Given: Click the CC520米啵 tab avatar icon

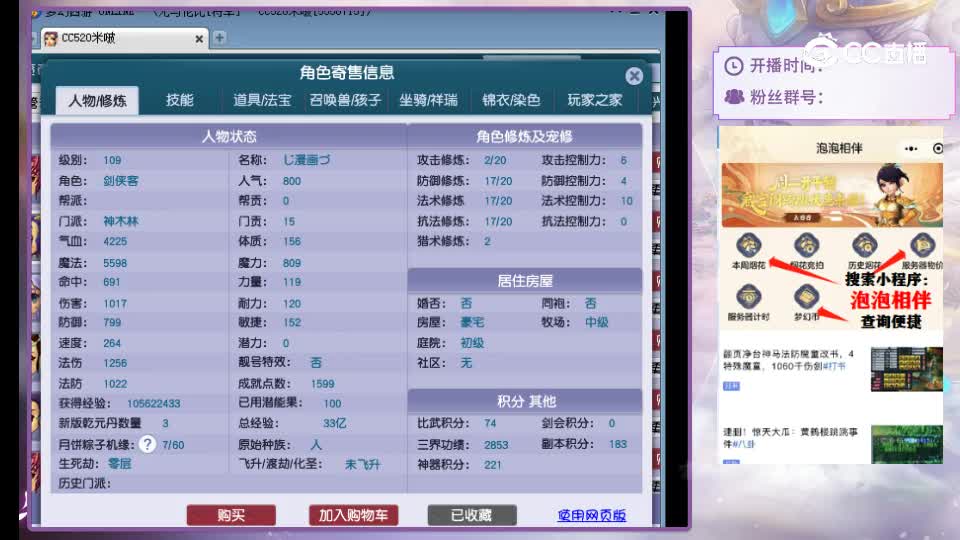Looking at the screenshot, I should click(51, 39).
